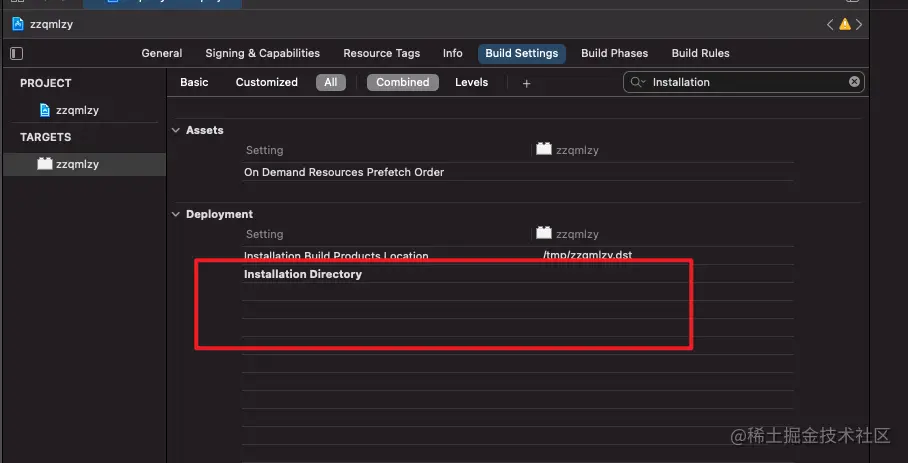Switch to Levels view of settings
Viewport: 908px width, 463px height.
pyautogui.click(x=471, y=82)
